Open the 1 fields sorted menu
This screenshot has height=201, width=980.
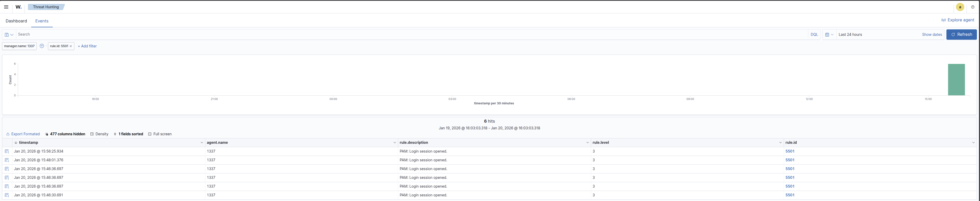[x=128, y=134]
